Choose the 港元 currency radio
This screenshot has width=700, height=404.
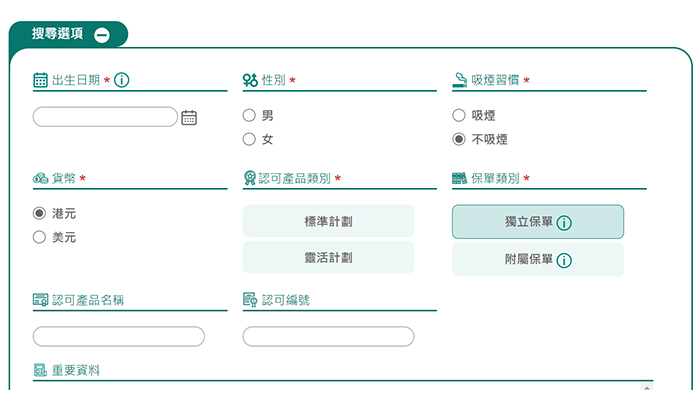39,213
